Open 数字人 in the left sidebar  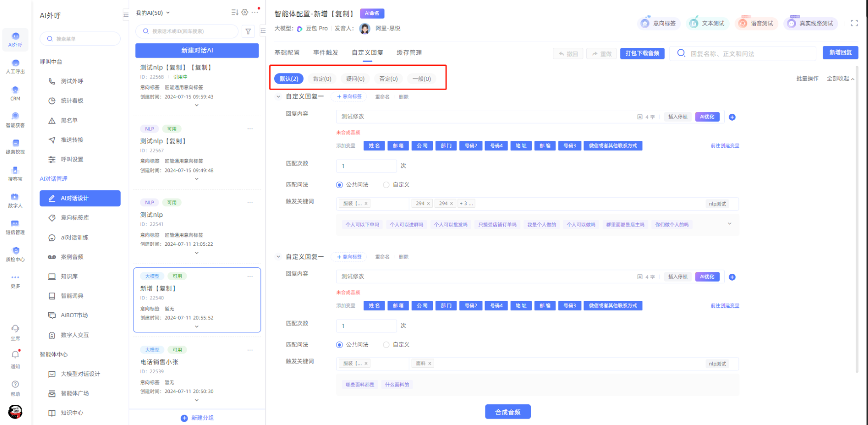click(15, 200)
